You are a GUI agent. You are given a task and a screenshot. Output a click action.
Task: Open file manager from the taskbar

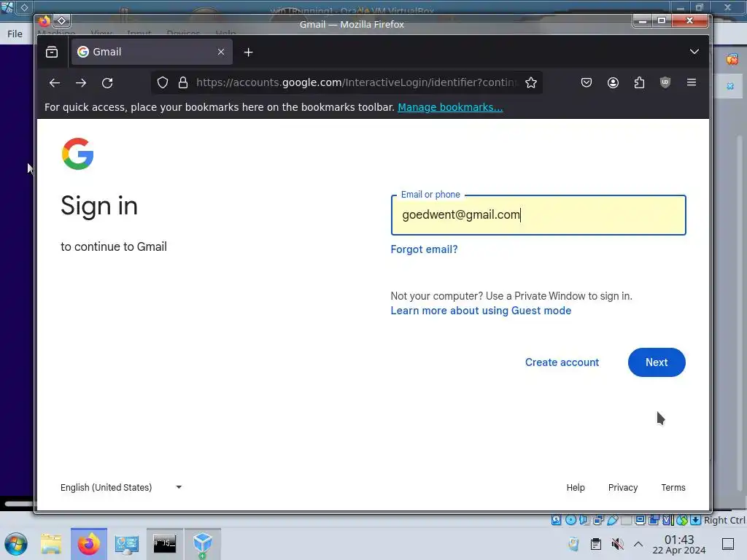[x=51, y=544]
